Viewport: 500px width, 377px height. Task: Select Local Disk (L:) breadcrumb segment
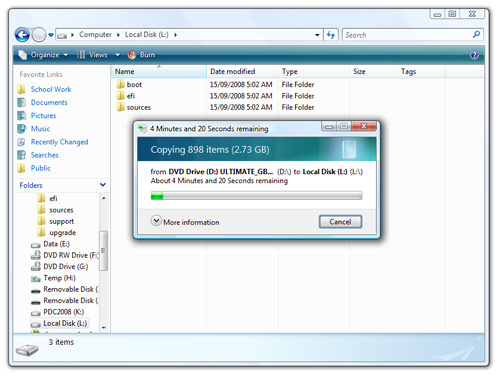[x=146, y=35]
